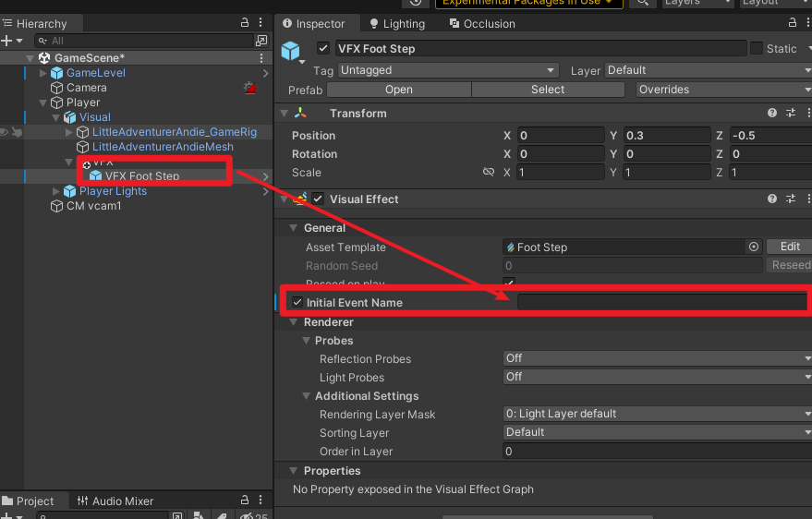812x519 pixels.
Task: Open the GameScene three-dot options menu
Action: pyautogui.click(x=261, y=58)
